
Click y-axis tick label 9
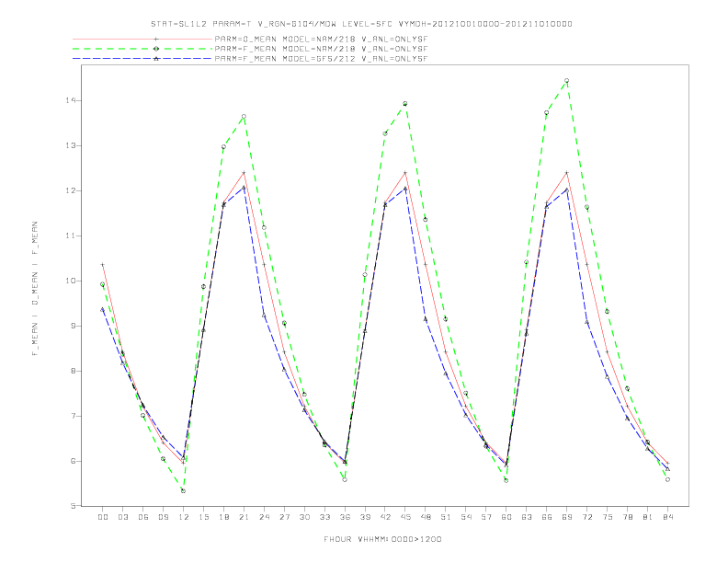tap(73, 326)
